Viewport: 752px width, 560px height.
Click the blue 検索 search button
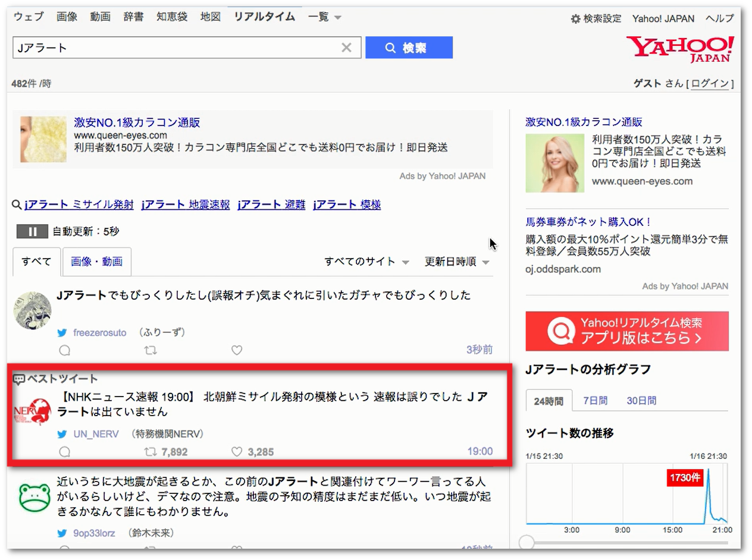[x=409, y=48]
